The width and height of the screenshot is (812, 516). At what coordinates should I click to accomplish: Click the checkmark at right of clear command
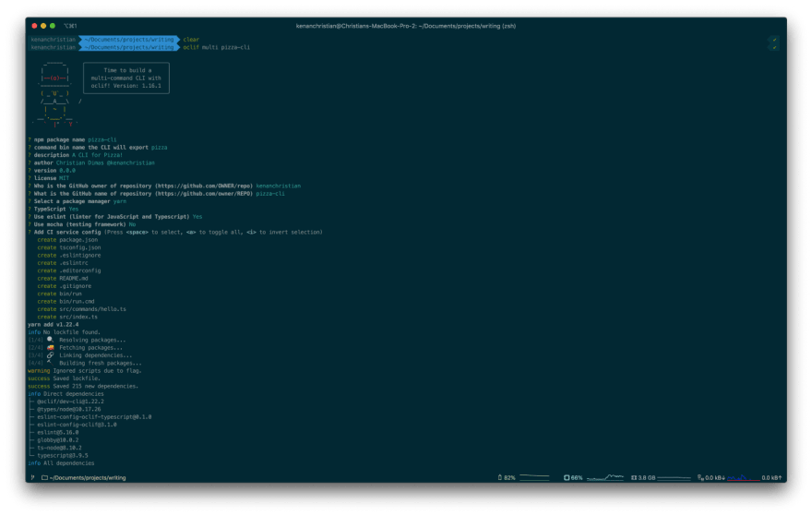pos(775,40)
